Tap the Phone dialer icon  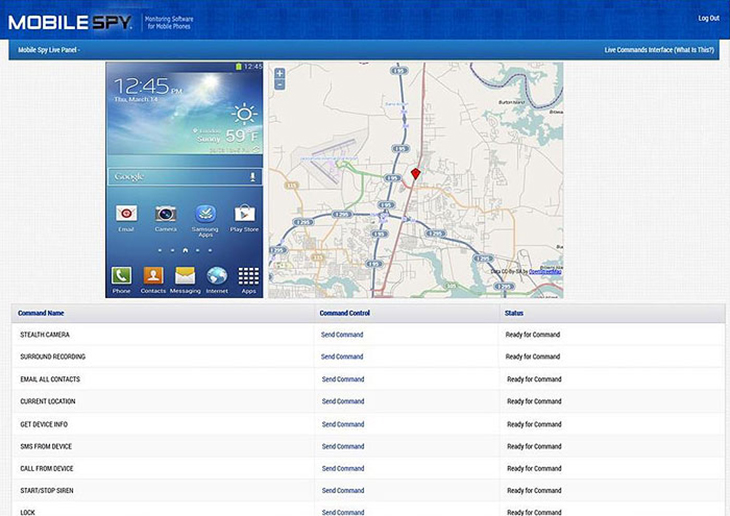(121, 276)
